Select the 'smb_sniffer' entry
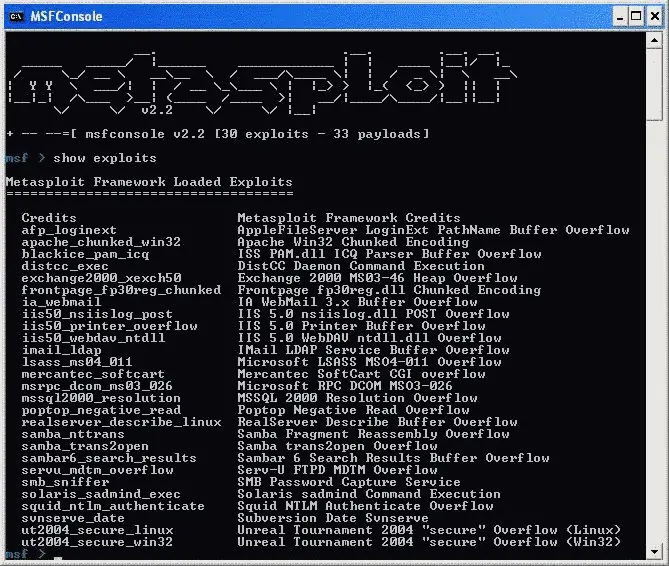The height and width of the screenshot is (566, 669). pos(65,482)
